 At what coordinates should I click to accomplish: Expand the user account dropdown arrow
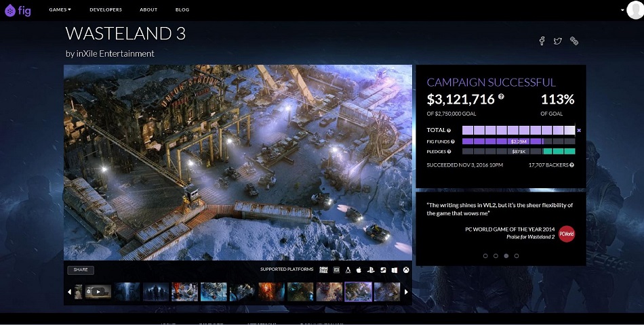622,10
